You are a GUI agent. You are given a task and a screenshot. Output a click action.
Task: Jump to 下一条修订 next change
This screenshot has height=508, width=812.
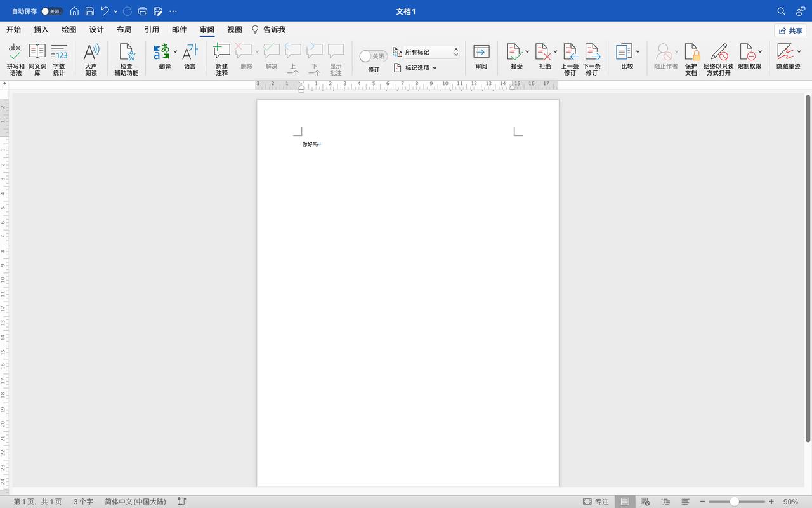click(x=591, y=60)
